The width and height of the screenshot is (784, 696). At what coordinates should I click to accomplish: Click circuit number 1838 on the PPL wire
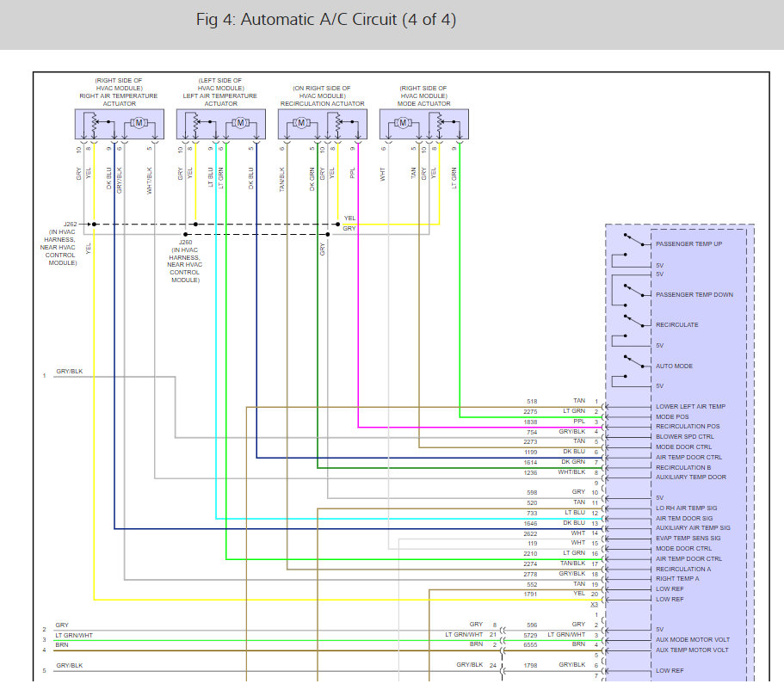click(530, 422)
